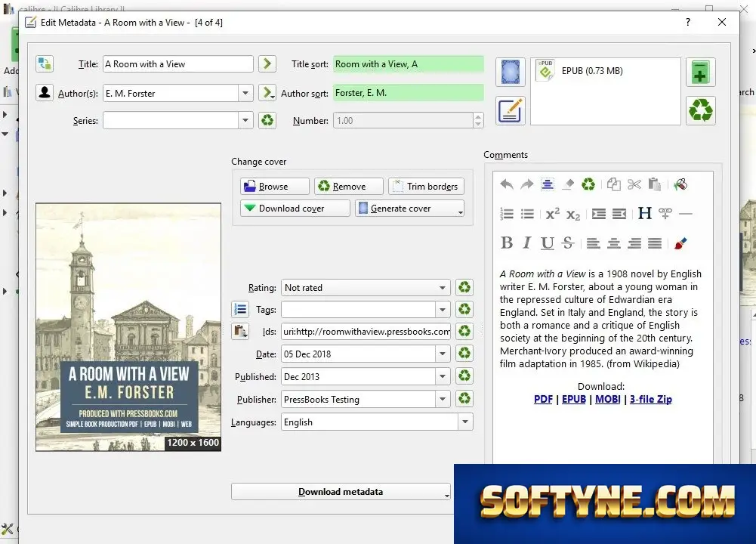Screen dimensions: 756x544
Task: Click the superscript icon in comments toolbar
Action: (553, 214)
